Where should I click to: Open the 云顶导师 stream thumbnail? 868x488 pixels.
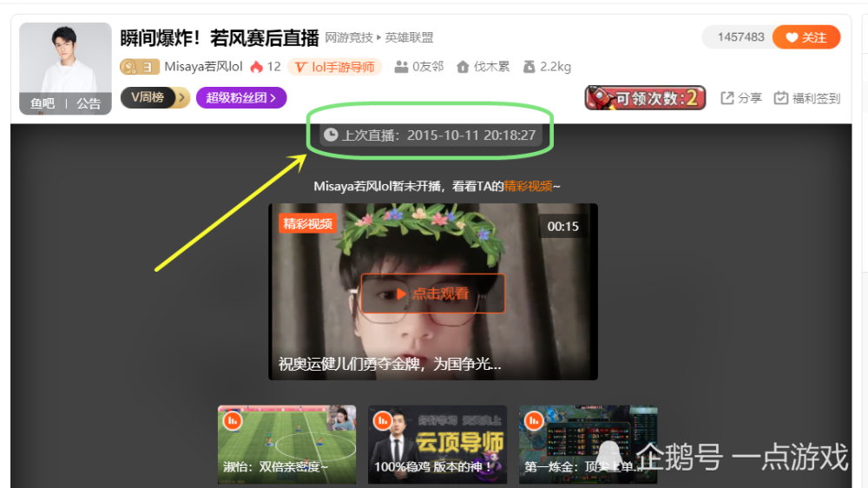click(437, 445)
